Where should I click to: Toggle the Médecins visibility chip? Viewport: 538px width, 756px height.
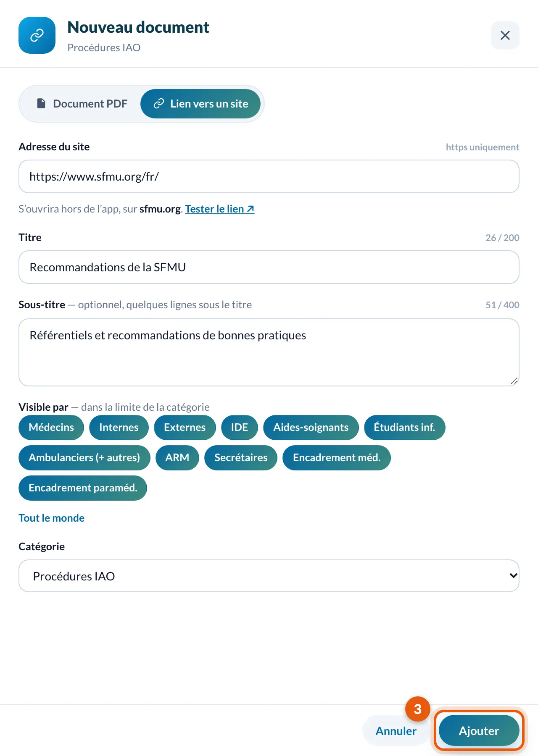tap(51, 428)
